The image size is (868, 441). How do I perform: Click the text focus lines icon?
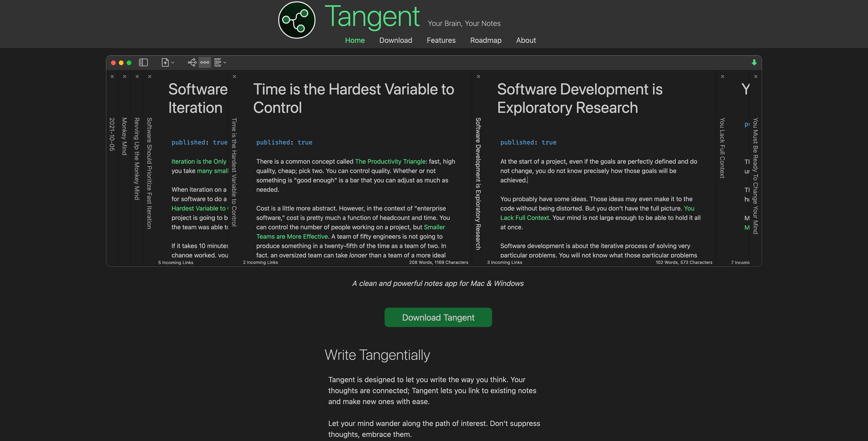217,63
